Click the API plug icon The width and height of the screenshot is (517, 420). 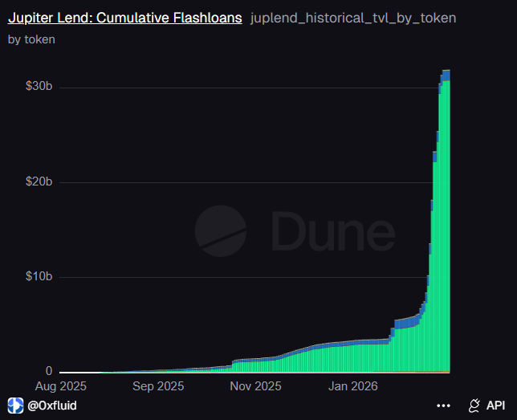(474, 406)
